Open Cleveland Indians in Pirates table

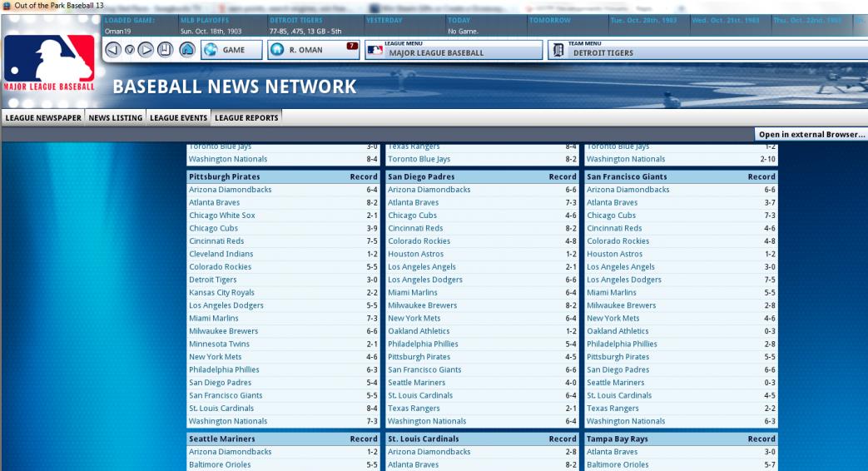(221, 254)
